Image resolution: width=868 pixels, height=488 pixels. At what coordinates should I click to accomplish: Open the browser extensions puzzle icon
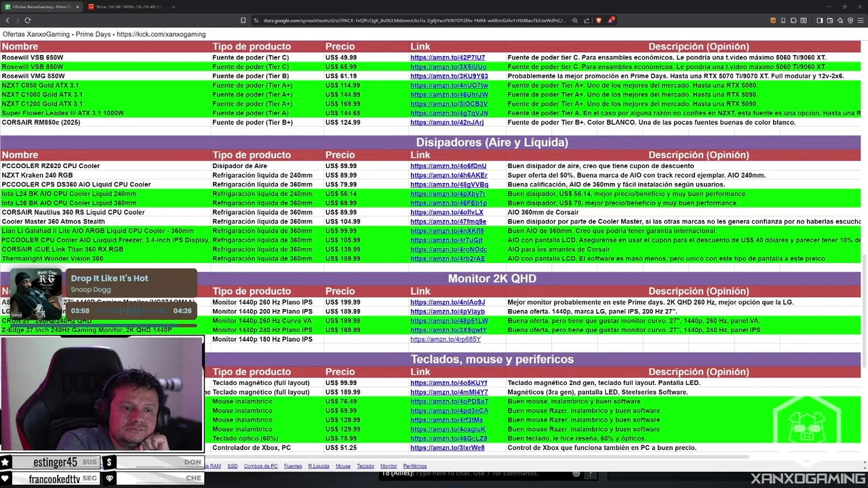[x=793, y=20]
